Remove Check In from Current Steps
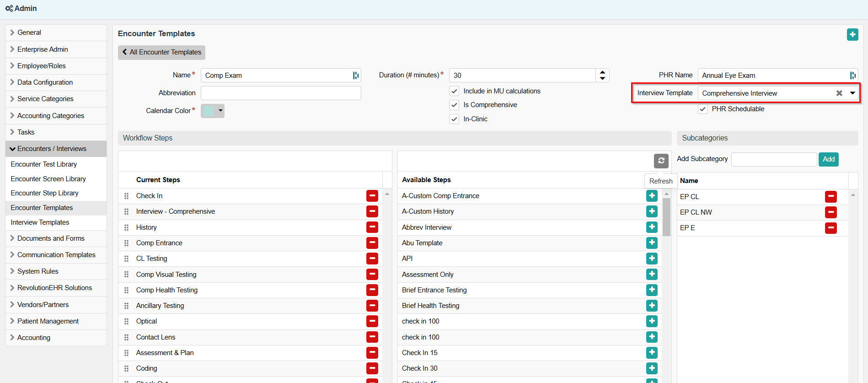Viewport: 868px width, 383px height. tap(372, 196)
